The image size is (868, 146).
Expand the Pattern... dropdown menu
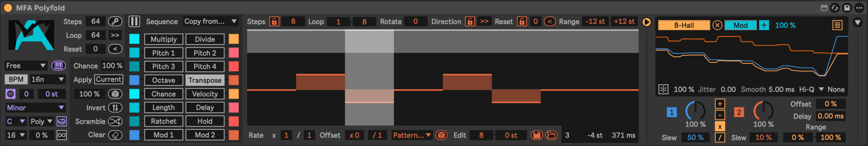pyautogui.click(x=412, y=135)
